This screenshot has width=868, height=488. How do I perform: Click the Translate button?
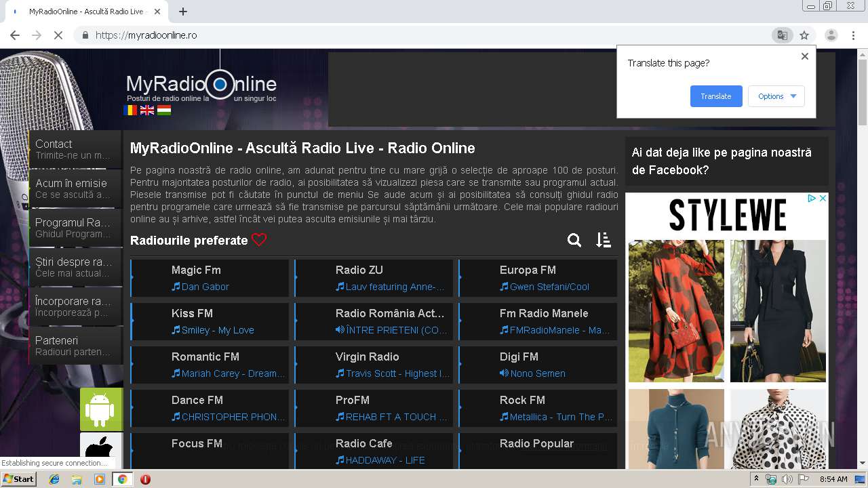coord(716,96)
